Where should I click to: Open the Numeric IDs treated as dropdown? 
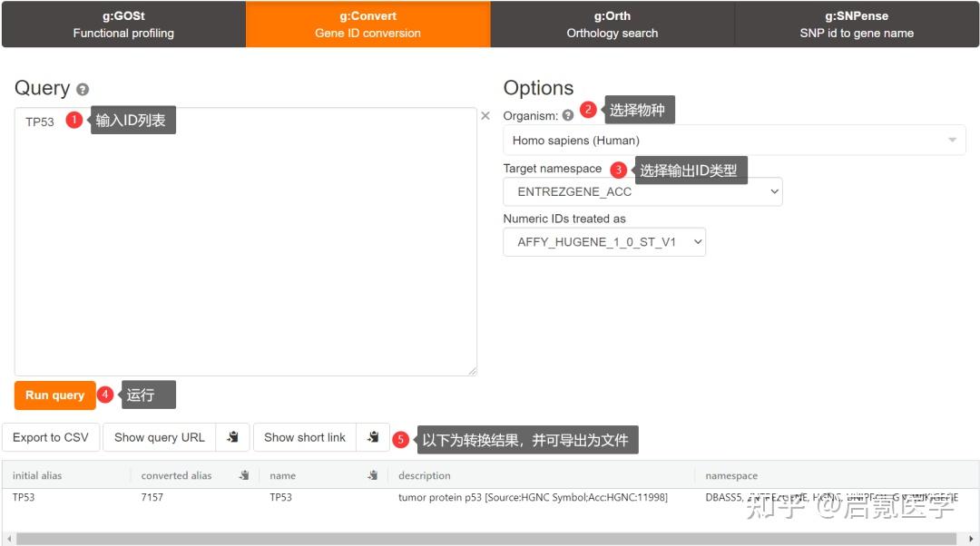[x=604, y=241]
